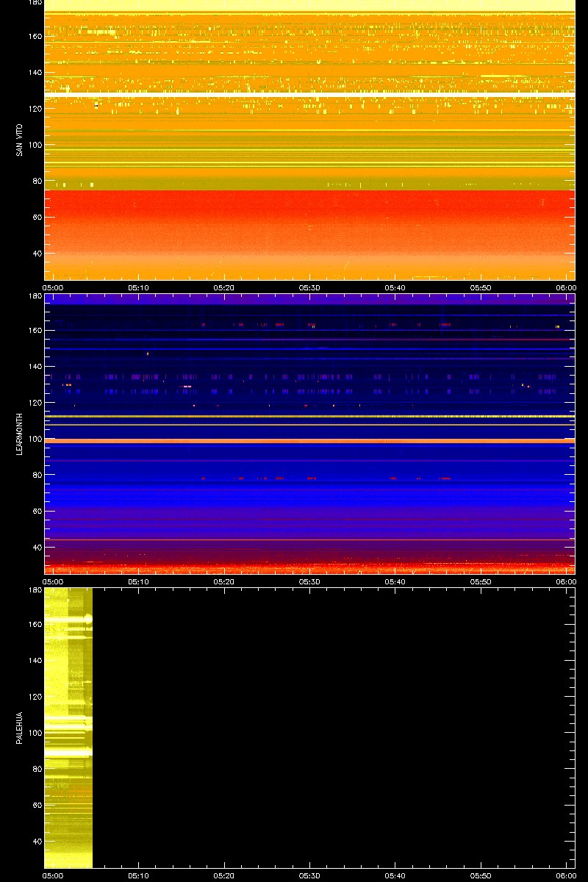Viewport: 588px width, 882px height.
Task: Pick the 05:10 time label below Palehua panel
Action: coord(139,875)
